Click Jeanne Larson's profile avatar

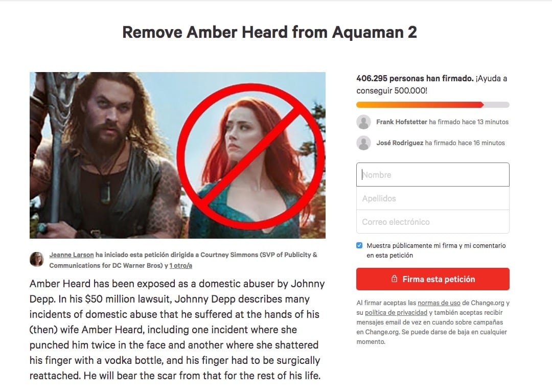tap(37, 259)
